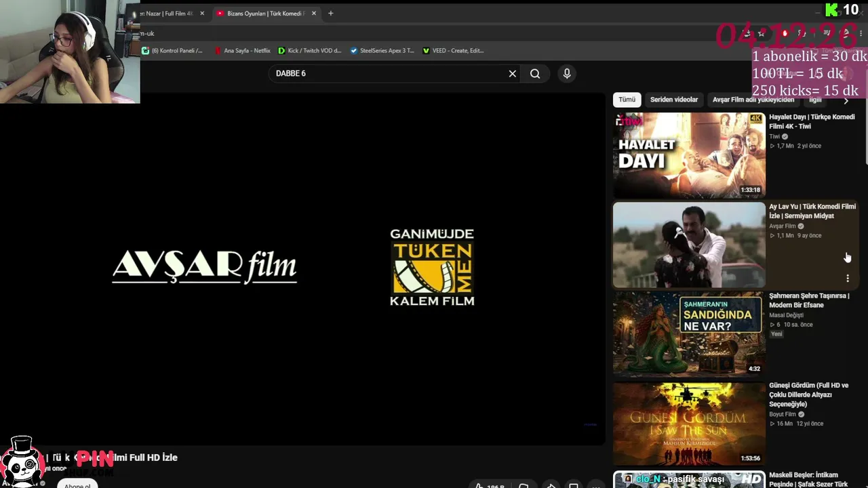The image size is (868, 488).
Task: Select the Tümü filter chip
Action: pyautogui.click(x=627, y=100)
